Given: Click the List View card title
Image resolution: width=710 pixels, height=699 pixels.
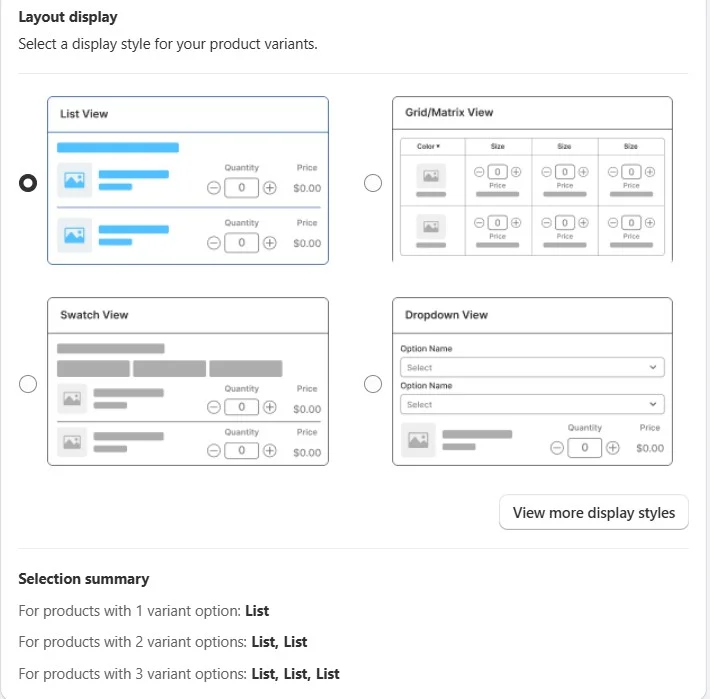Looking at the screenshot, I should (x=84, y=114).
